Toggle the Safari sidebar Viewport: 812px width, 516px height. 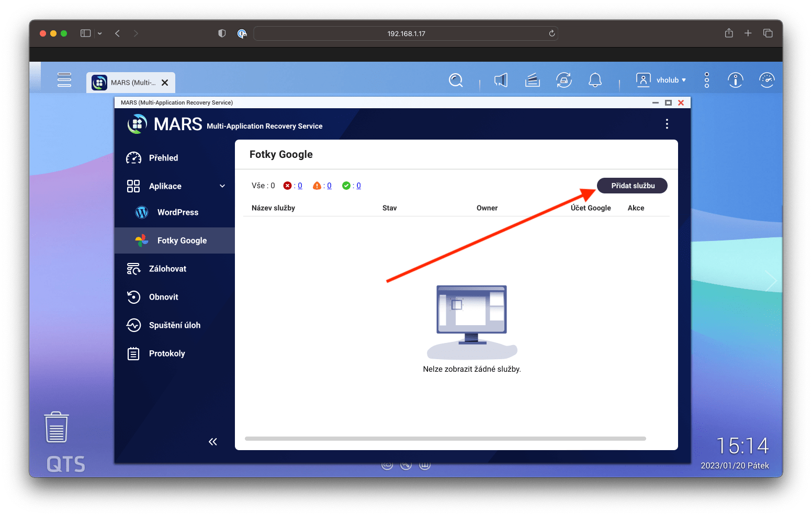[85, 33]
